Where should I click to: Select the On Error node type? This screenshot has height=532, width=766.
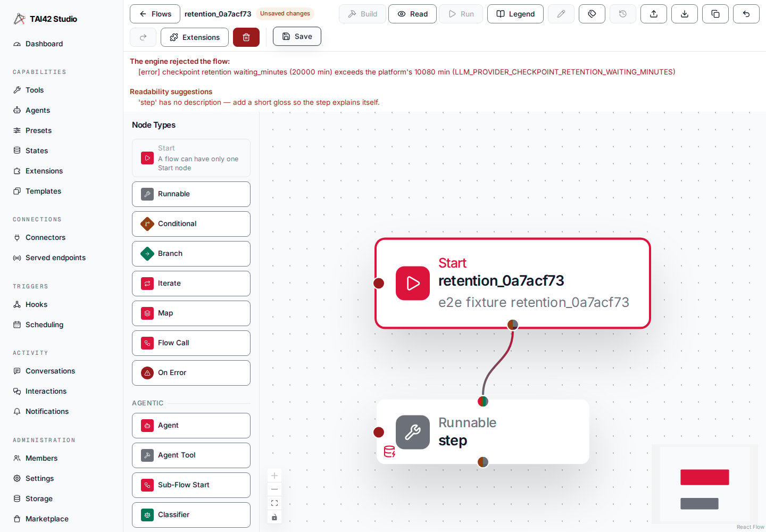pyautogui.click(x=191, y=373)
